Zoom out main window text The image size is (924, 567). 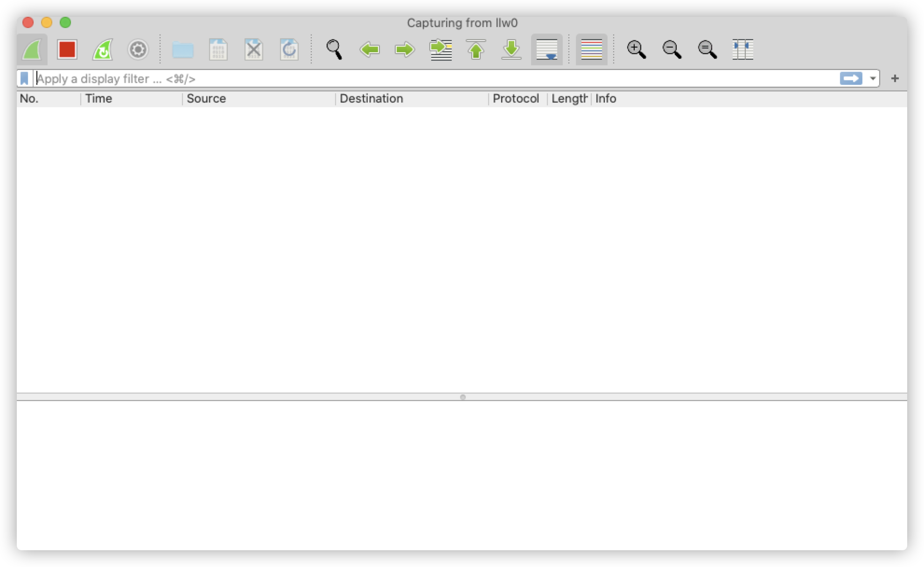pos(672,49)
